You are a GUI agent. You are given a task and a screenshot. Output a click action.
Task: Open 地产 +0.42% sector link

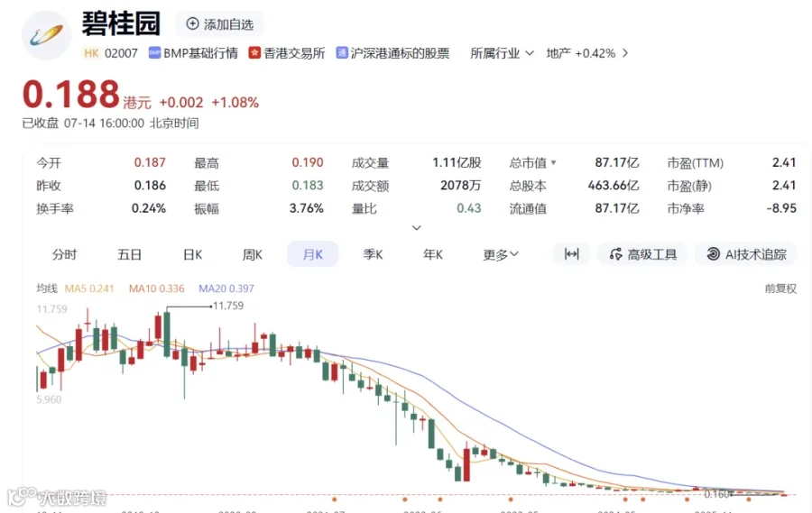[x=580, y=53]
